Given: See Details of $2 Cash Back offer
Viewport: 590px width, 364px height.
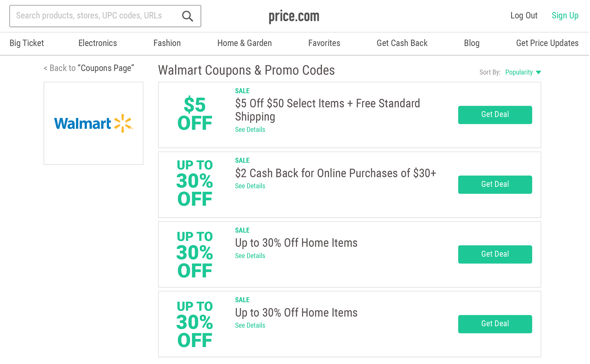Looking at the screenshot, I should point(250,186).
